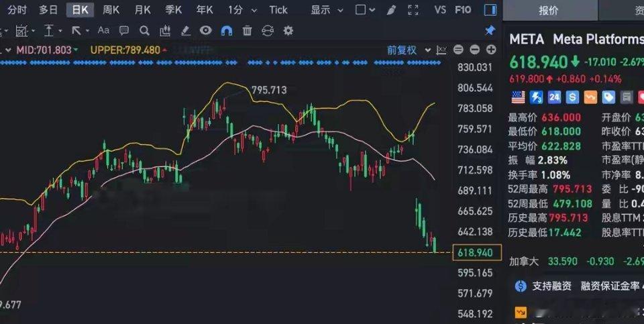Click the 支持融资 margin dollar icon

point(521,286)
